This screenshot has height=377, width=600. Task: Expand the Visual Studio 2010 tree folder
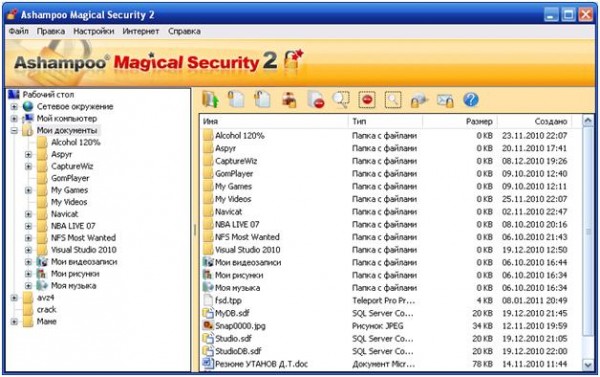[28, 250]
